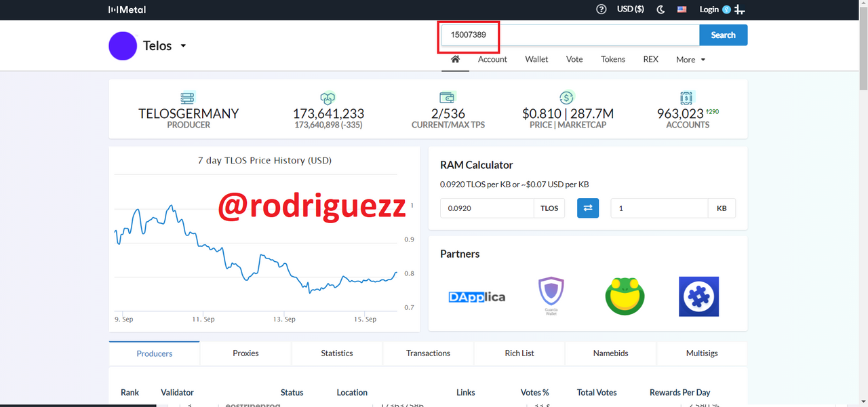Select the Transactions tab
The height and width of the screenshot is (407, 868).
428,353
